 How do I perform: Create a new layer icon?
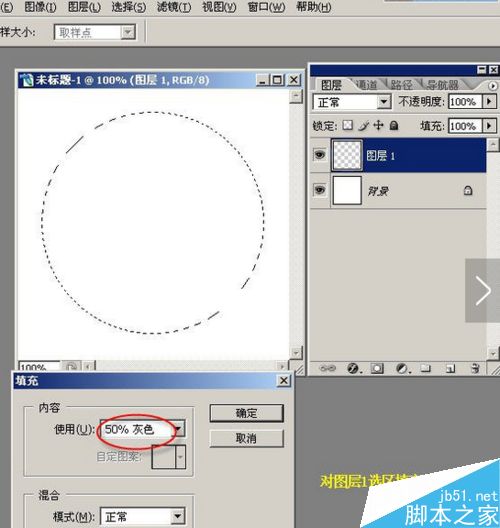click(x=451, y=369)
